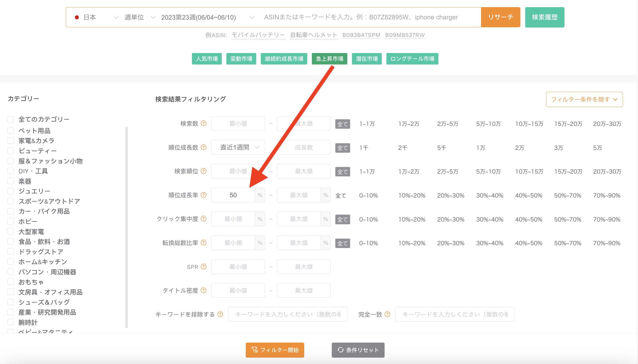Open help icon next to 完全一致
Screen dimensions: 638x364
(x=387, y=314)
